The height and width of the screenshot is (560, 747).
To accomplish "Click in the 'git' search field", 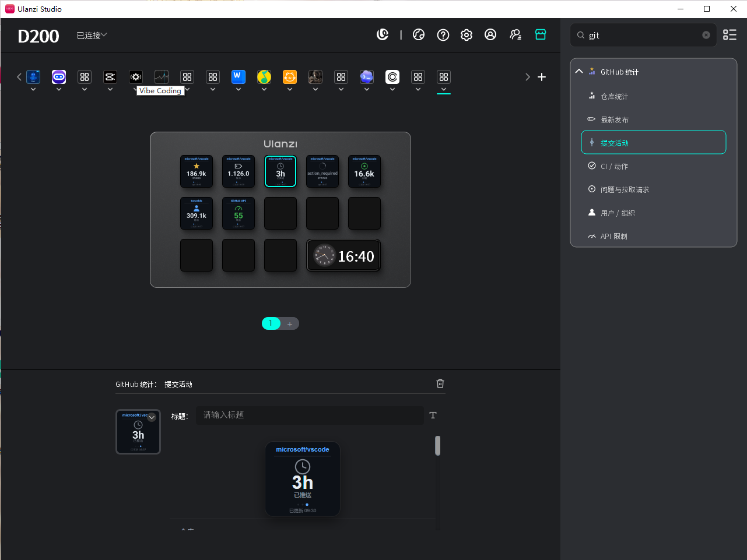I will tap(643, 35).
